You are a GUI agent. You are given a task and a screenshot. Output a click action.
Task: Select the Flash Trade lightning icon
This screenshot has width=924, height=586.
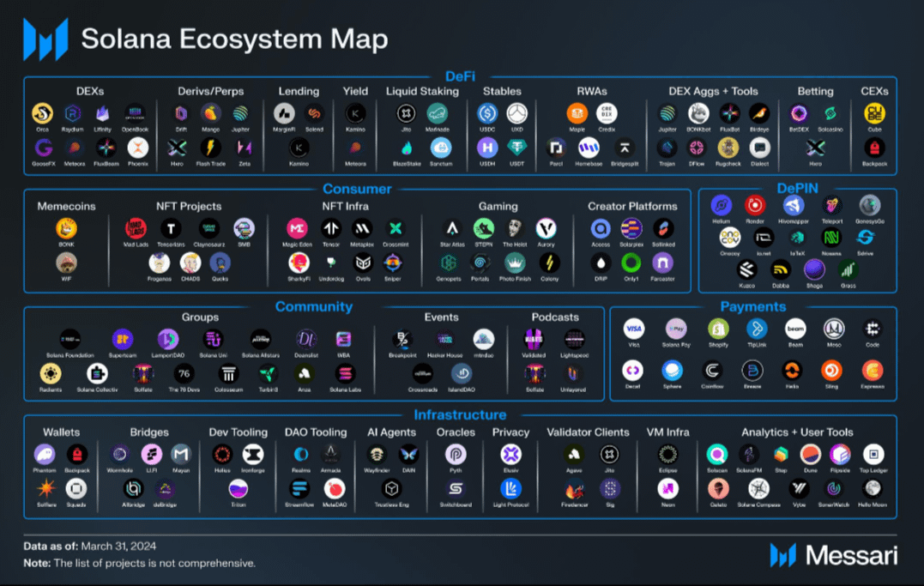click(210, 148)
